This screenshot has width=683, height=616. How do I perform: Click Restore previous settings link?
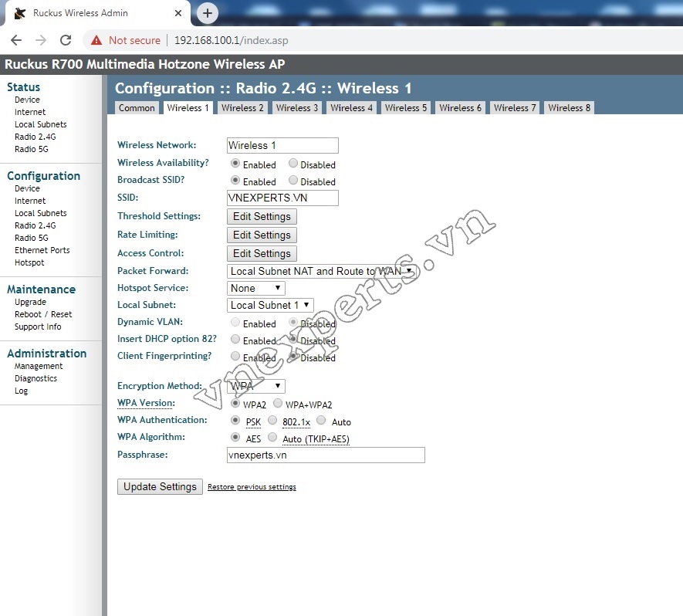252,487
